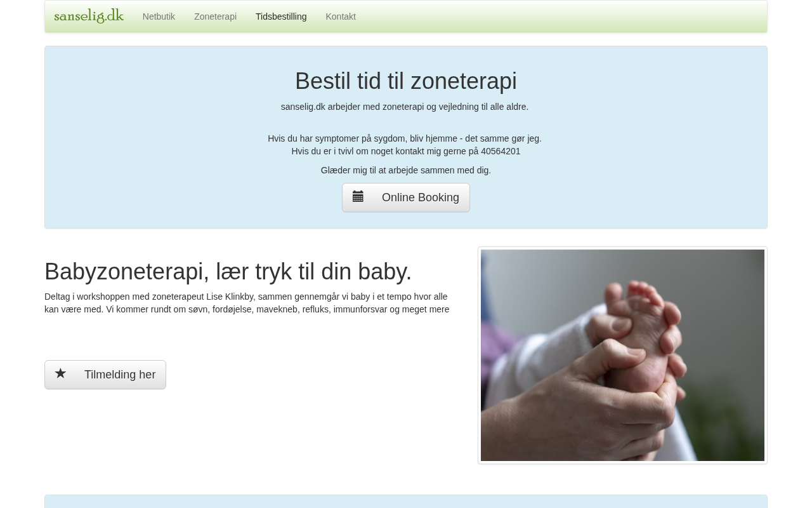Click the workshop description paragraph

point(247,303)
